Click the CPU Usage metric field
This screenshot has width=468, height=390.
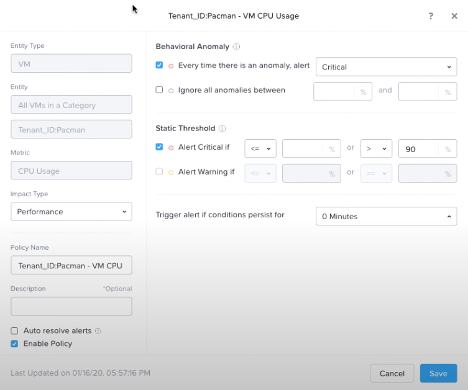(x=71, y=171)
